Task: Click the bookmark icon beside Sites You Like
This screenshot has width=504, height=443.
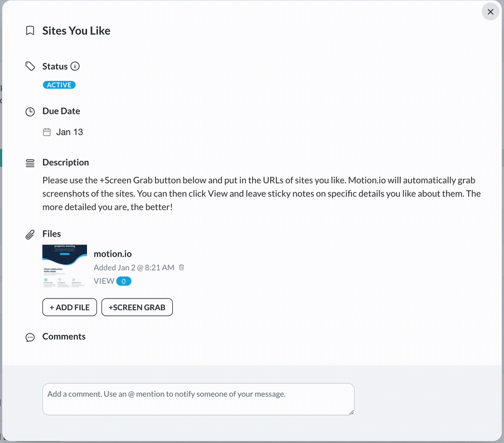Action: click(30, 31)
